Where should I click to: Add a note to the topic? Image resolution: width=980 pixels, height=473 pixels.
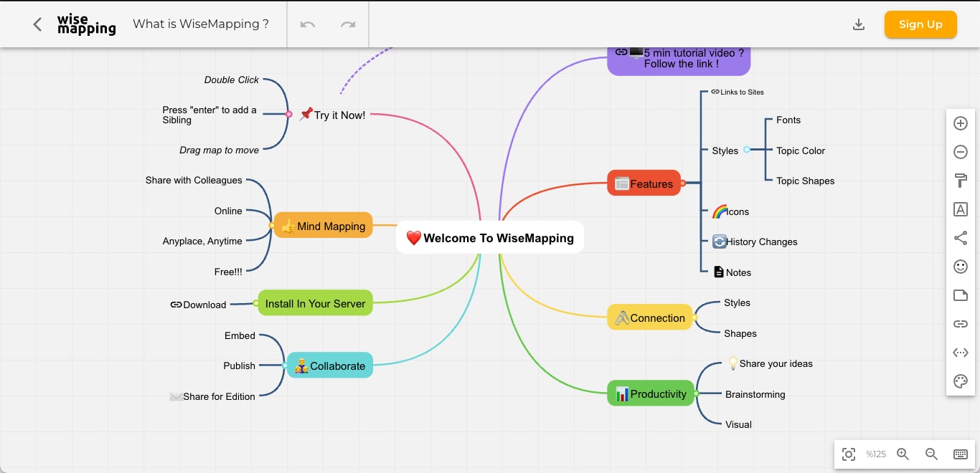click(x=961, y=295)
